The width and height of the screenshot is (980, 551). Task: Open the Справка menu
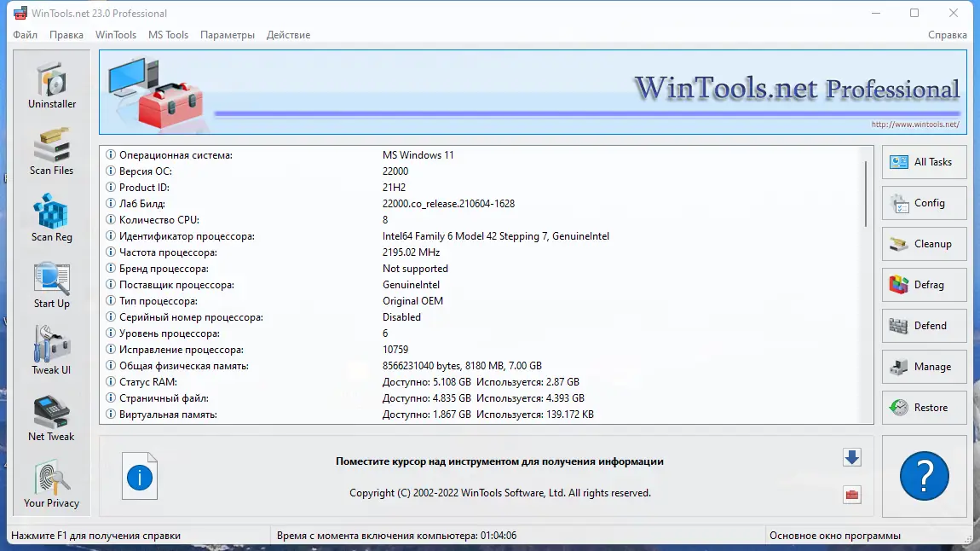pyautogui.click(x=947, y=35)
